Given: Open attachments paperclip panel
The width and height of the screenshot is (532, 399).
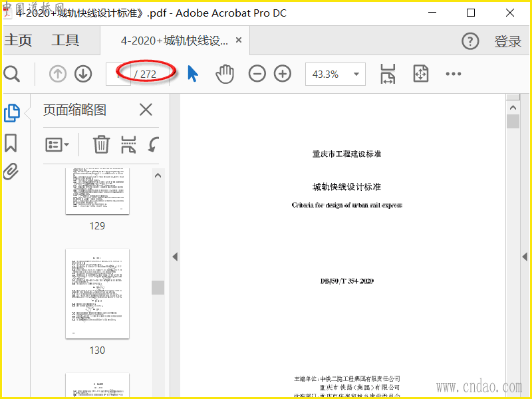Looking at the screenshot, I should [11, 172].
